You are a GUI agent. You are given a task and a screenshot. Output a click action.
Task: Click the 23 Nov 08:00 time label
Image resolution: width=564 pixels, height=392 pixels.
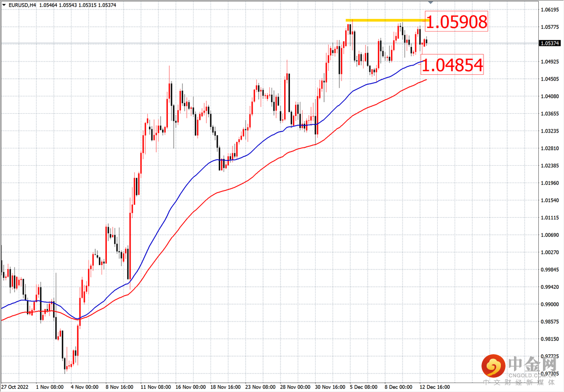coord(259,387)
